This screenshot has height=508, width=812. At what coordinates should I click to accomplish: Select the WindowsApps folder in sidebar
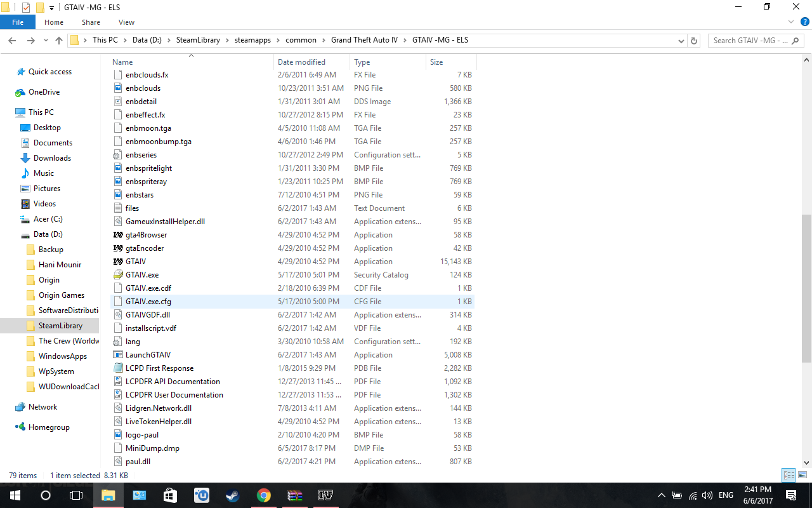point(63,356)
